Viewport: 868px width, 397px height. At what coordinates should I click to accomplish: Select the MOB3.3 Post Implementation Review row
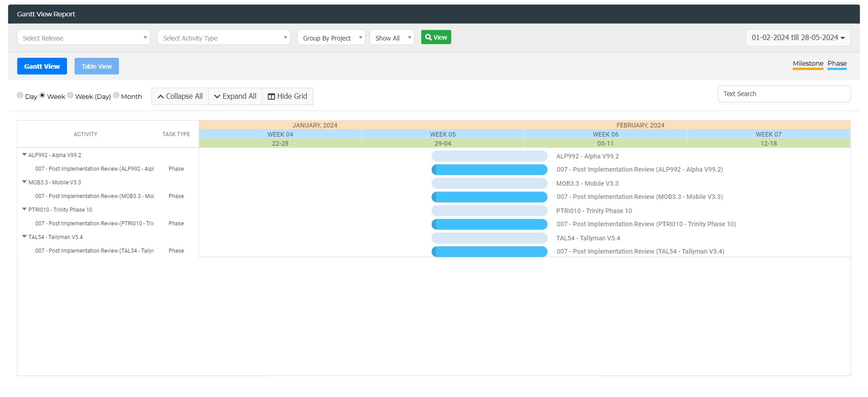coord(108,196)
